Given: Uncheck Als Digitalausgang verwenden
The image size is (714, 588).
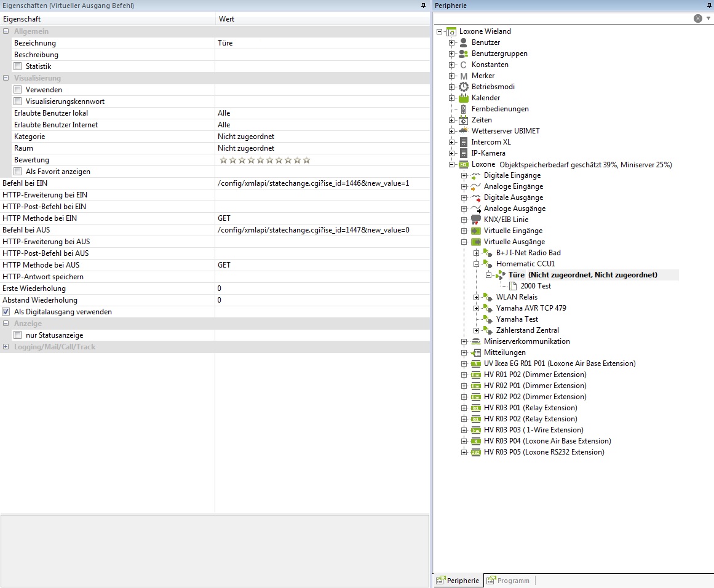Looking at the screenshot, I should (6, 312).
